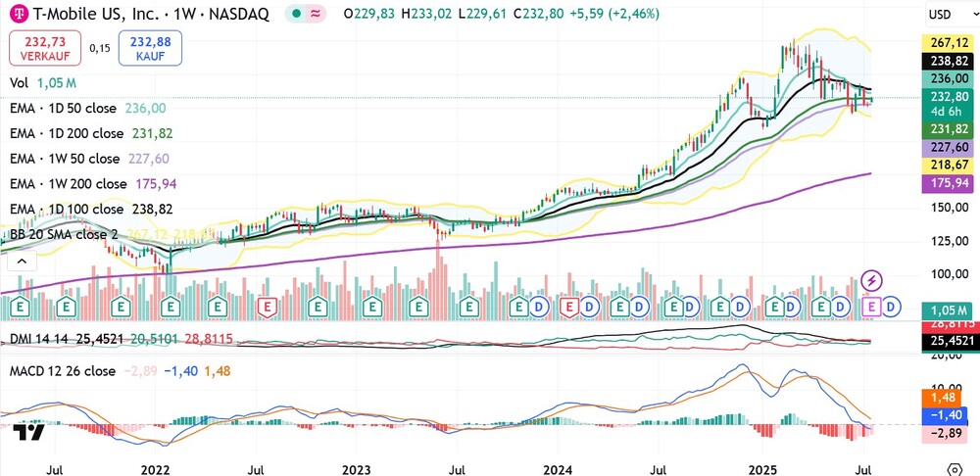Screen dimensions: 980x476
Task: Click the pink approximate-data icon
Action: click(315, 14)
